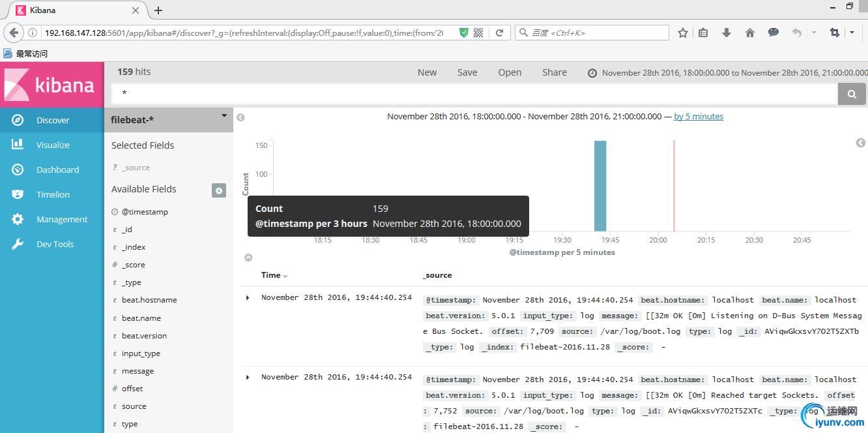The image size is (868, 433).
Task: Click Save in the Discover top menu
Action: click(467, 72)
